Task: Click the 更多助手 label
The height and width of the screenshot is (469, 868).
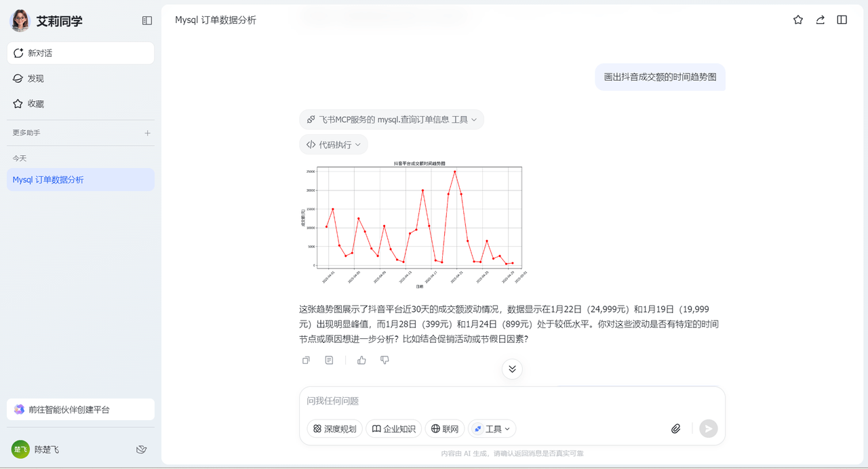Action: coord(26,133)
